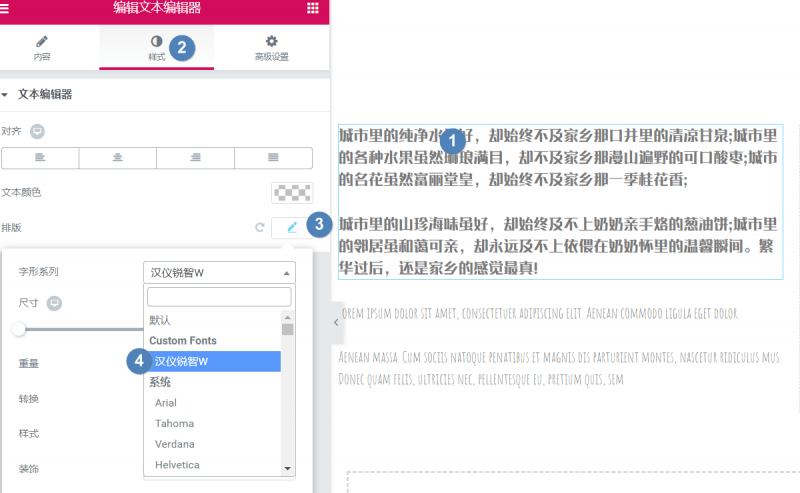
Task: Click the Chinese text block in the preview
Action: (x=560, y=202)
